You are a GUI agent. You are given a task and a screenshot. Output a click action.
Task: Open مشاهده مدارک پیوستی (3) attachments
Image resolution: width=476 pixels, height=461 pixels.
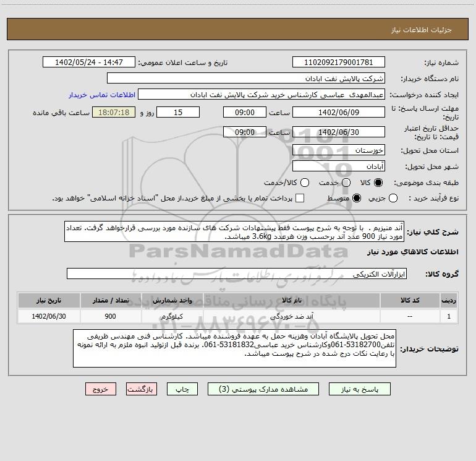pyautogui.click(x=263, y=389)
